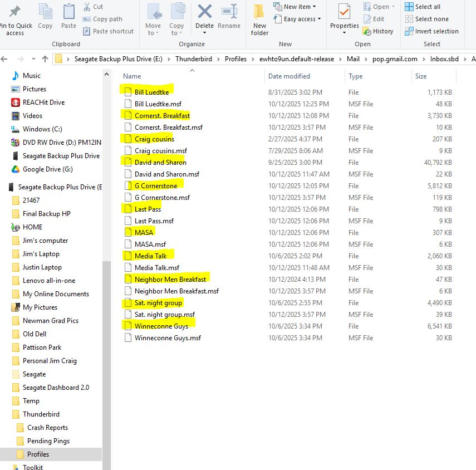Open the HOME navigation item
The height and width of the screenshot is (470, 476).
(x=27, y=227)
